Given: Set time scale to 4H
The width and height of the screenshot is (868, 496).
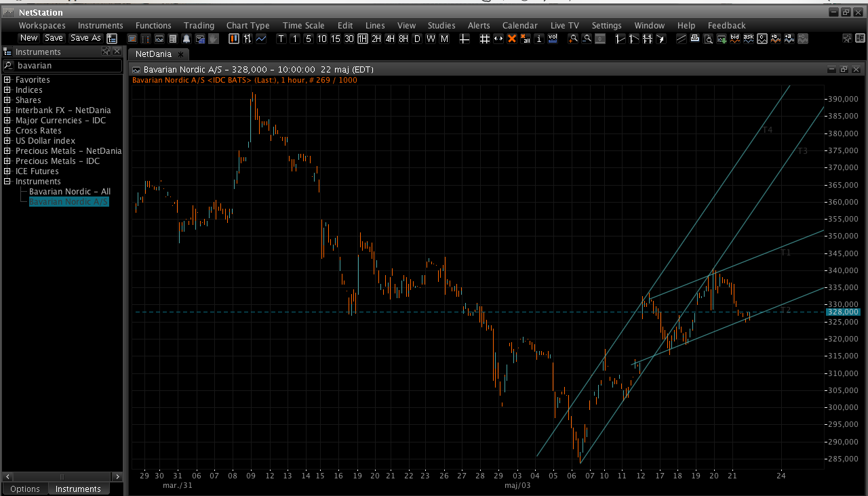Looking at the screenshot, I should (x=390, y=39).
